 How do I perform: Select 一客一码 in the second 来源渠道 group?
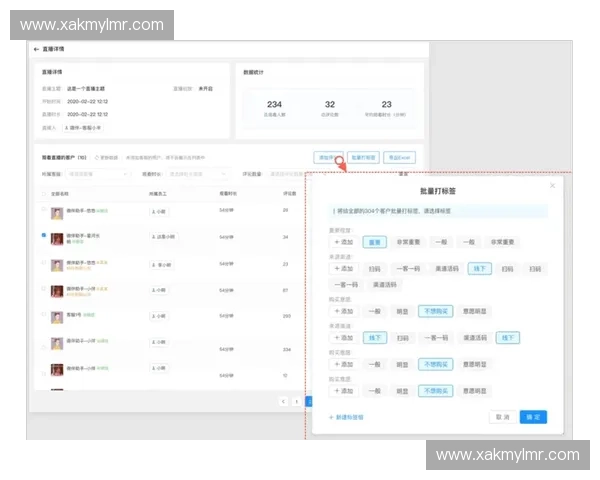436,338
